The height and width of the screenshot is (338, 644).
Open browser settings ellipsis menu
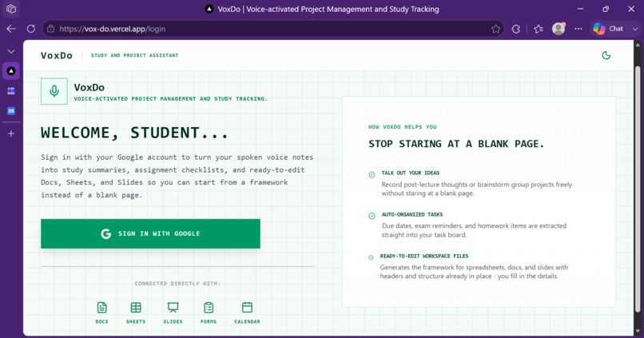(578, 29)
